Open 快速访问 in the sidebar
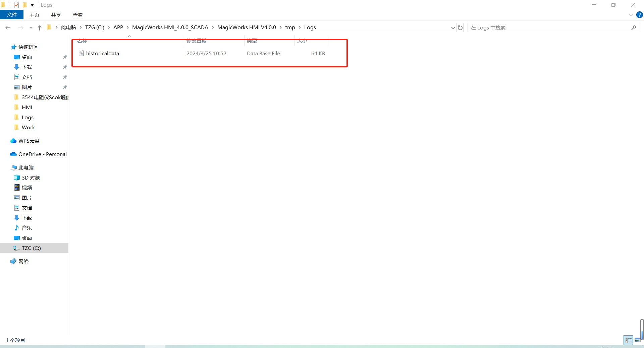Image resolution: width=644 pixels, height=348 pixels. point(28,47)
